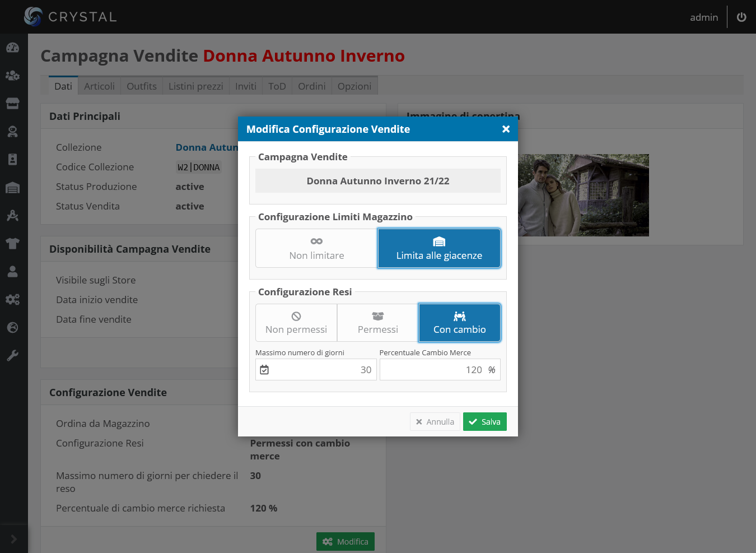Screen dimensions: 756x553
Task: Click the globe icon in sidebar
Action: tap(13, 328)
